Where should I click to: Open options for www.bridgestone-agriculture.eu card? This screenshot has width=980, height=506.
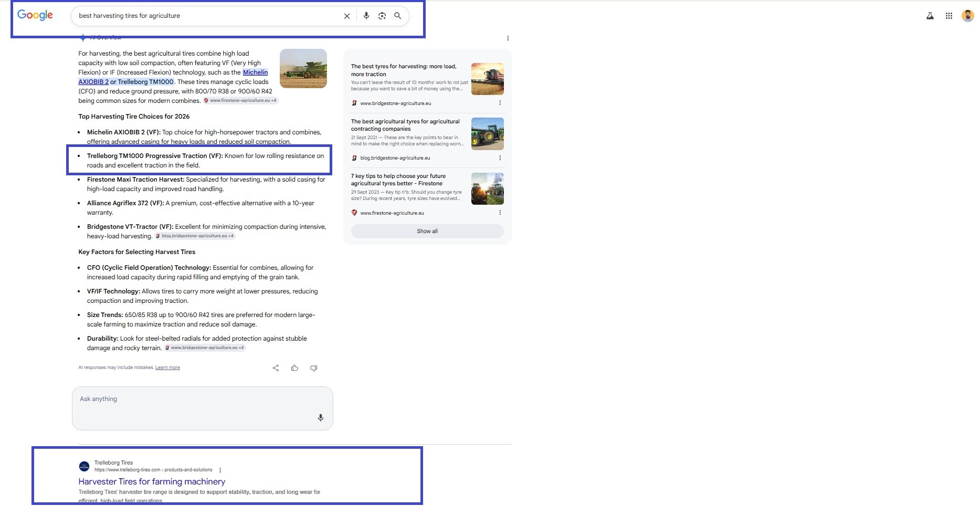tap(500, 103)
